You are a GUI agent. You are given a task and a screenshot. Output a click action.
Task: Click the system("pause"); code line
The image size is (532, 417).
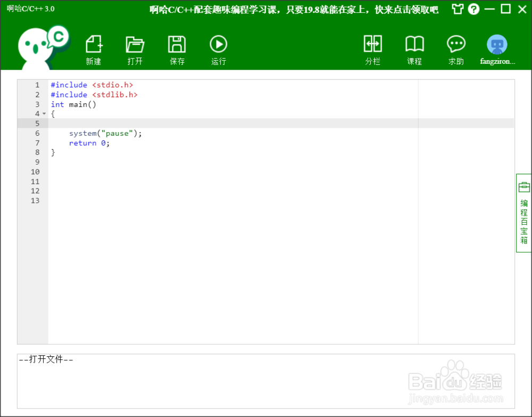point(105,133)
